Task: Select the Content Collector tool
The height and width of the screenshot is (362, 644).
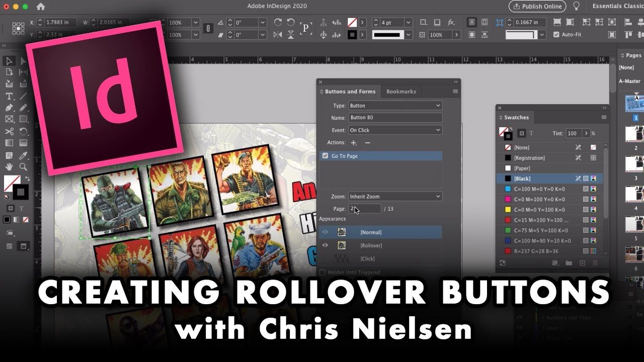Action: pos(9,84)
